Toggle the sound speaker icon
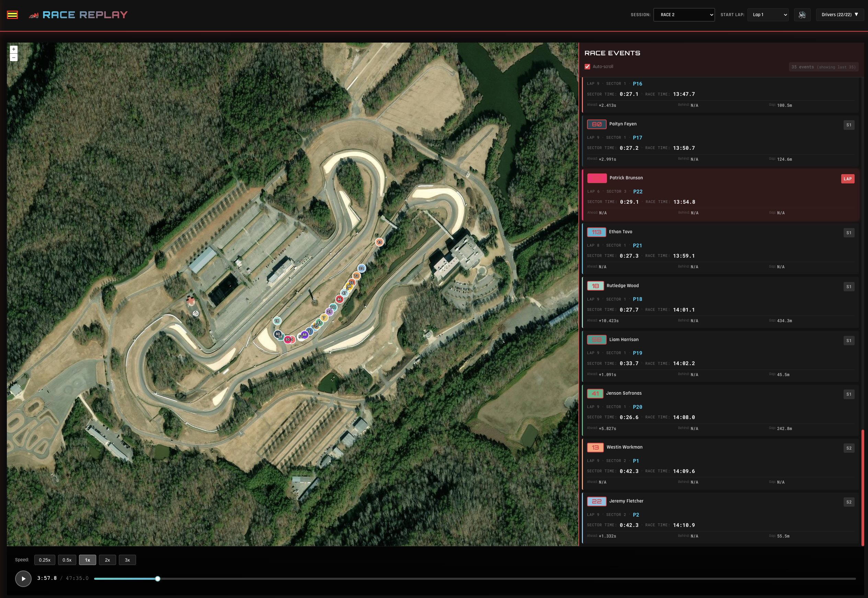 (x=802, y=15)
